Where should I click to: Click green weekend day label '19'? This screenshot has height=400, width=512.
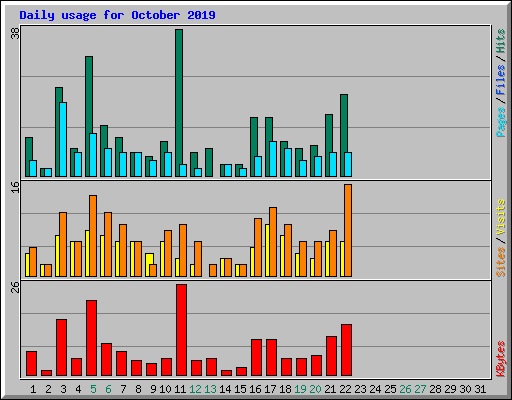coord(300,389)
